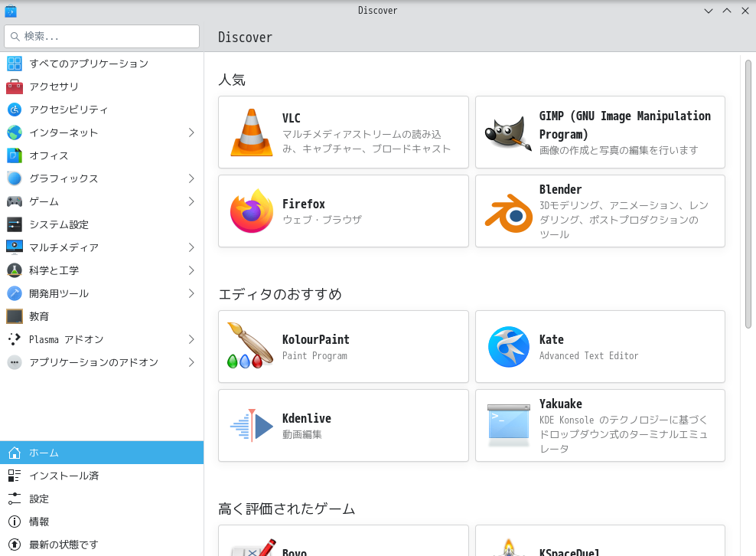Click the Kate editor icon
The width and height of the screenshot is (756, 556).
[508, 346]
